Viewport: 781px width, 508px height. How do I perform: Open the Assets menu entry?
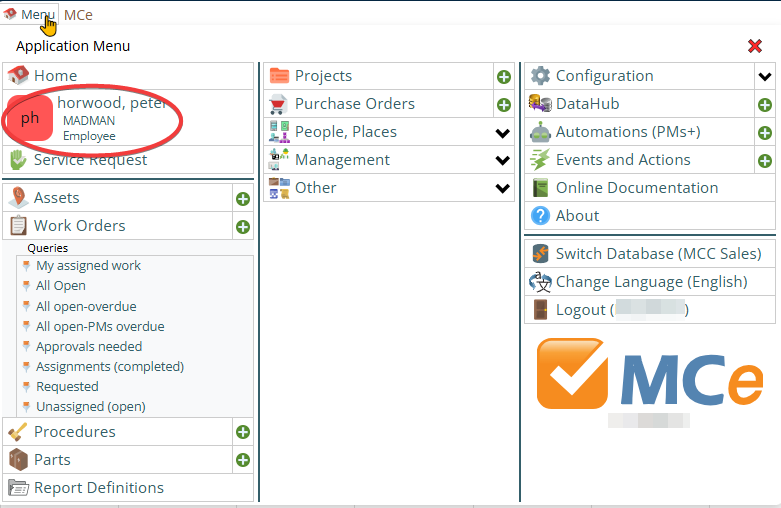coord(118,198)
